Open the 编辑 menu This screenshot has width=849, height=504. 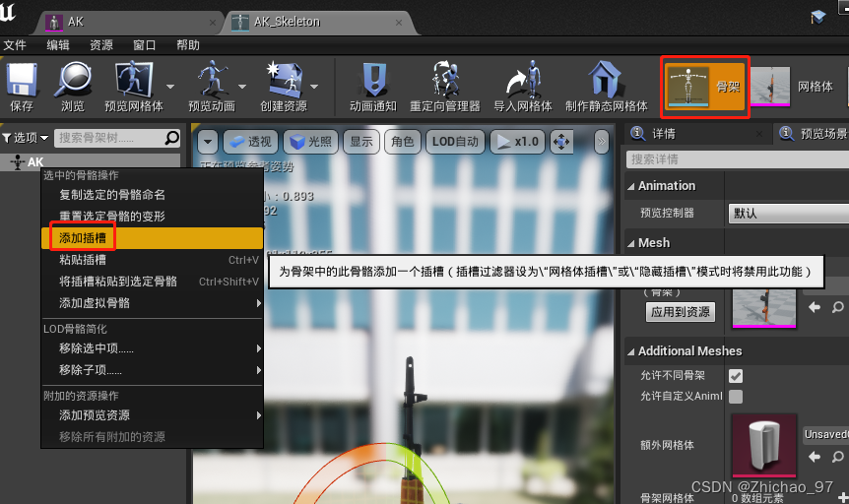[x=58, y=45]
